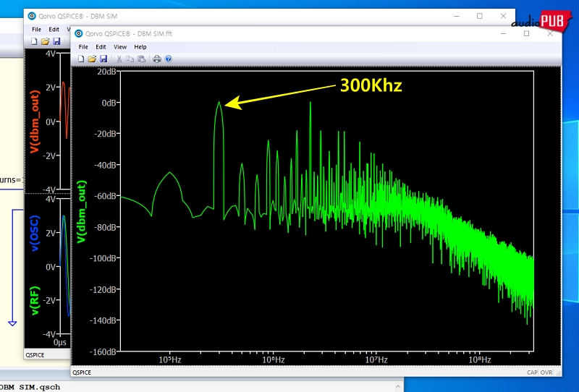Click Open folder icon in background DBM SIM window
This screenshot has height=392, width=579.
(x=45, y=41)
